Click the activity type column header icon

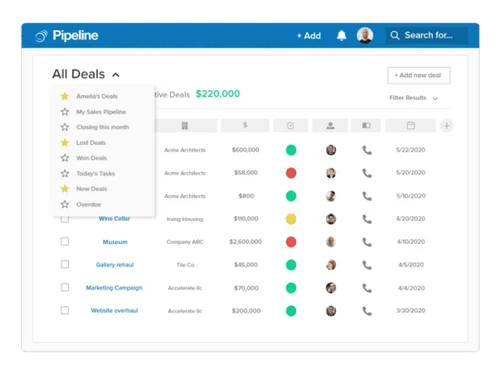point(366,126)
